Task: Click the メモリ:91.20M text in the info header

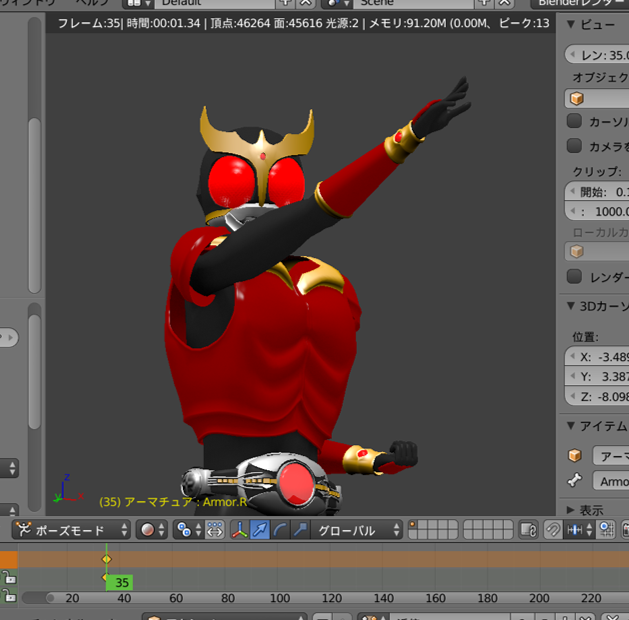Action: click(407, 23)
